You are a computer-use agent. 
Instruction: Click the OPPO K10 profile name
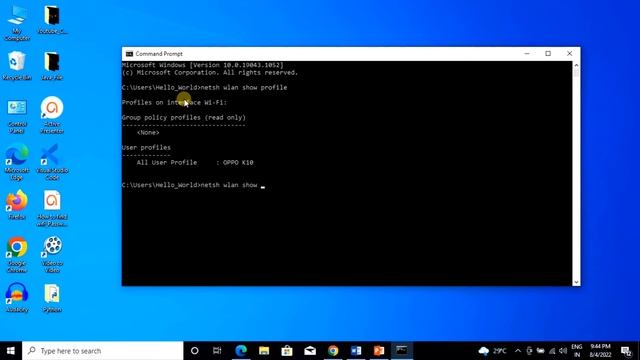[238, 162]
